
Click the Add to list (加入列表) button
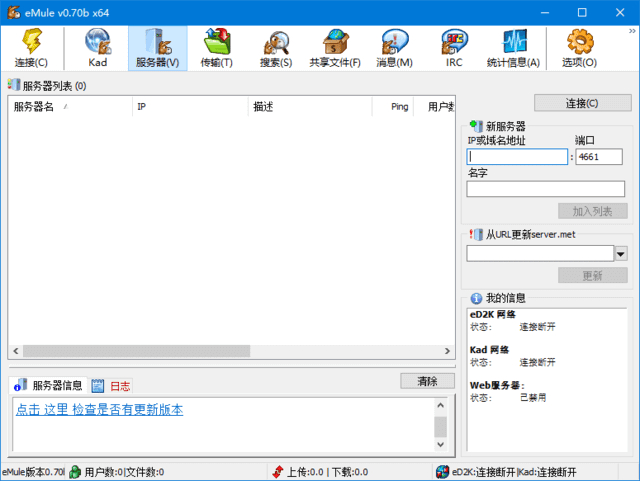[x=592, y=211]
